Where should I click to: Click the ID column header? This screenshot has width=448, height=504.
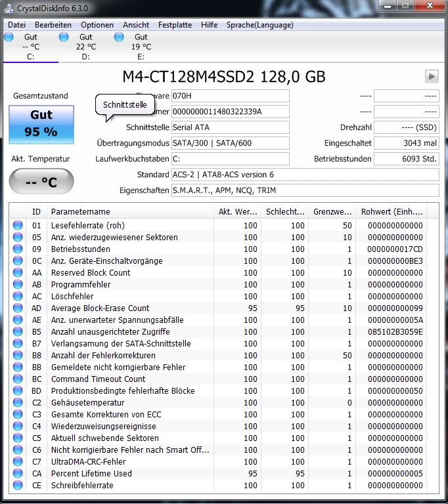pyautogui.click(x=36, y=212)
